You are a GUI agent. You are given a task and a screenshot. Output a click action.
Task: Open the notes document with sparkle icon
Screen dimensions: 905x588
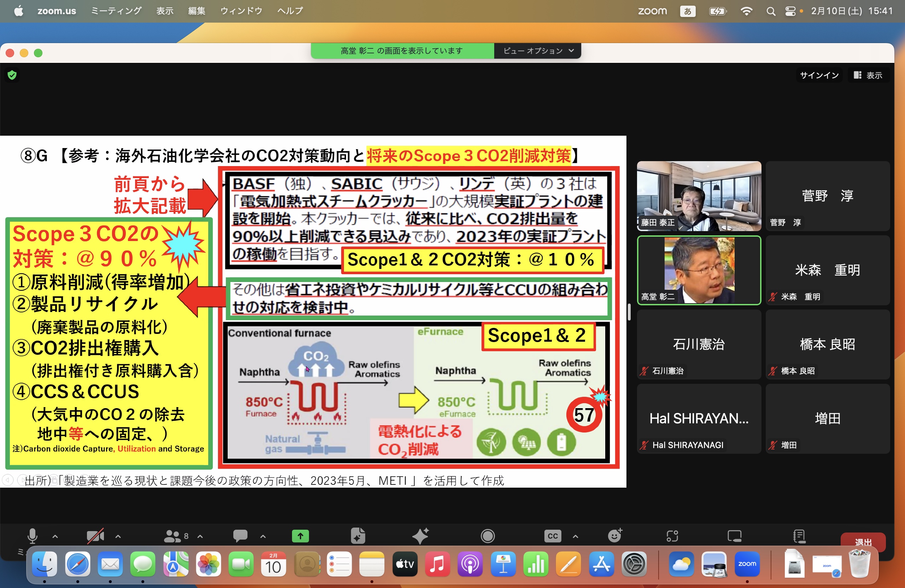pos(358,536)
